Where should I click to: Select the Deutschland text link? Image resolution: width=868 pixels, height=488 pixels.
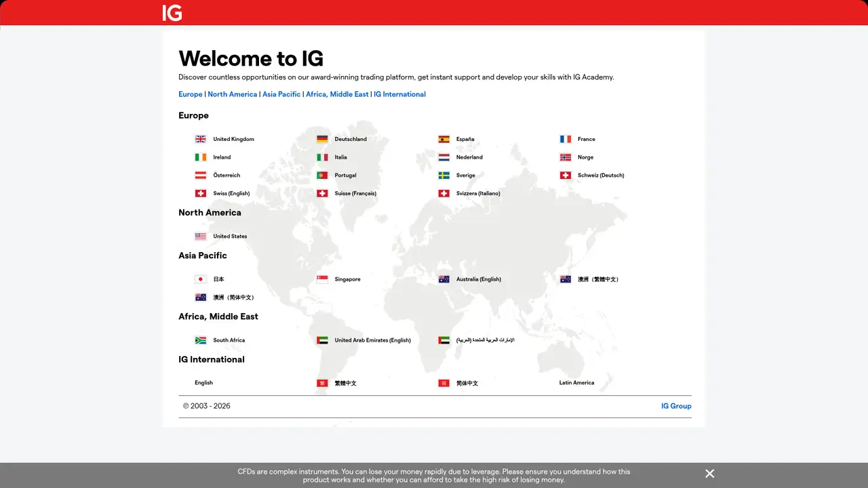pyautogui.click(x=351, y=139)
